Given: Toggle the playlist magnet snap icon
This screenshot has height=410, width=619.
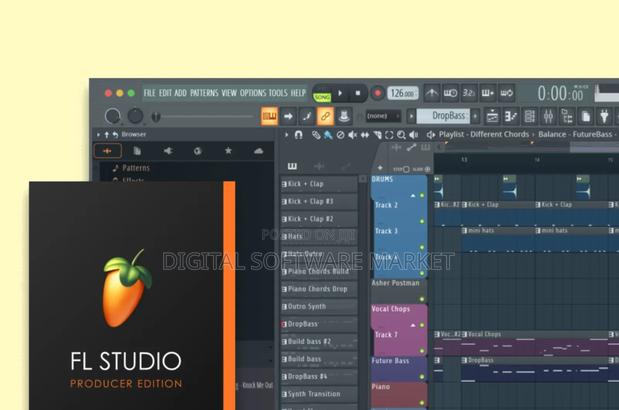Looking at the screenshot, I should point(298,135).
